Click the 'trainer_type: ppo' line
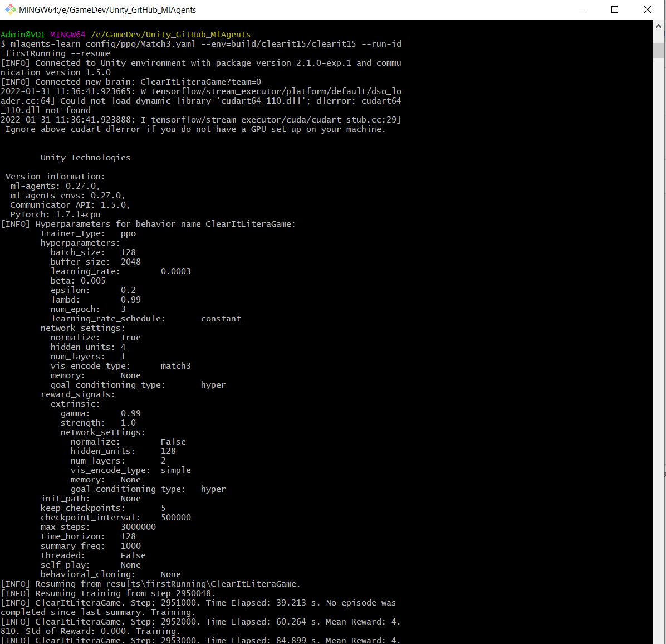Viewport: 666px width, 644px height. click(88, 233)
